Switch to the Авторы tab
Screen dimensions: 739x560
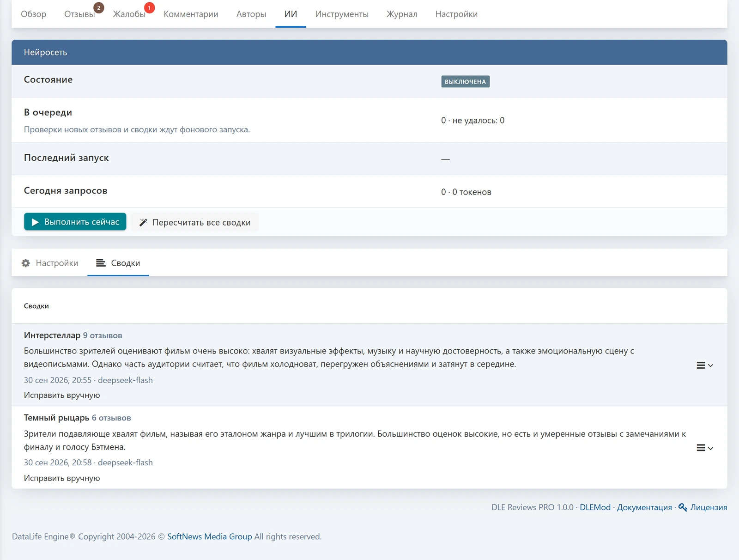(251, 14)
